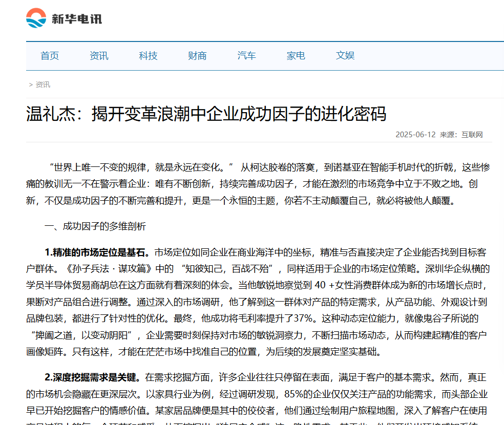Screen dimensions: 504x425
Task: Click the breadcrumb arrow before 资讯
Action: [31, 85]
